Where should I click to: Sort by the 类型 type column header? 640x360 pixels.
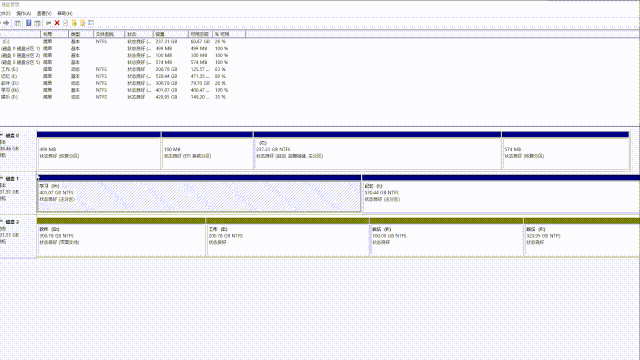[x=81, y=34]
